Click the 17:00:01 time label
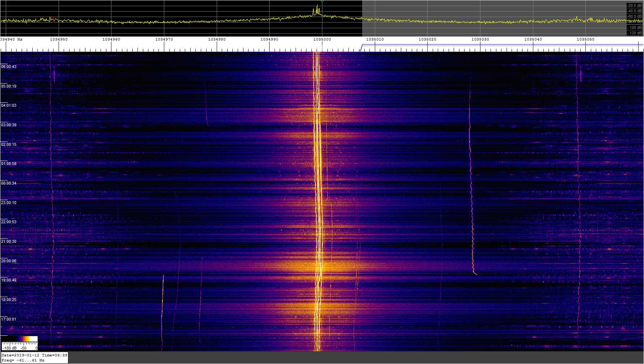The width and height of the screenshot is (644, 364). pos(9,319)
